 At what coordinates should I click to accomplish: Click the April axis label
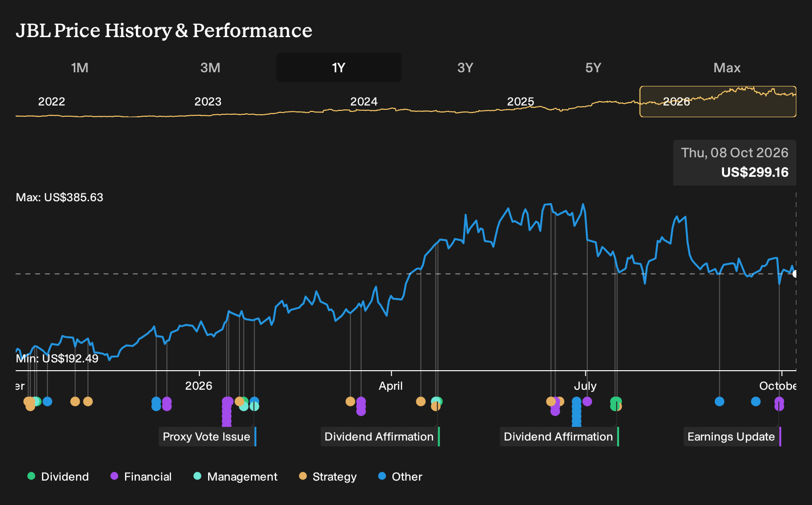pyautogui.click(x=391, y=386)
